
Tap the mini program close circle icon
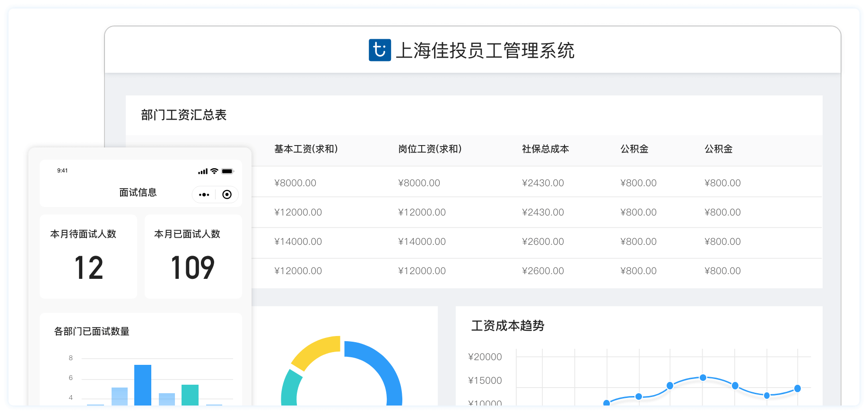(227, 195)
